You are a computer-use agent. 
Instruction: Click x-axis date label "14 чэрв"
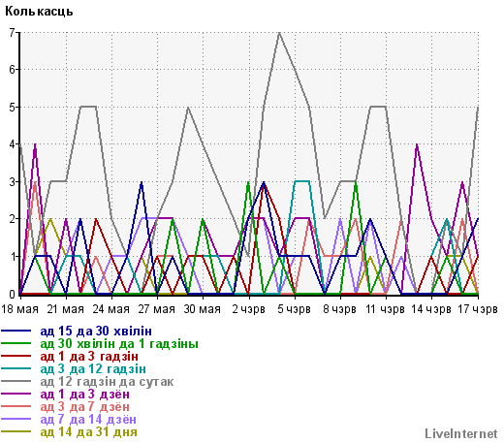[431, 309]
